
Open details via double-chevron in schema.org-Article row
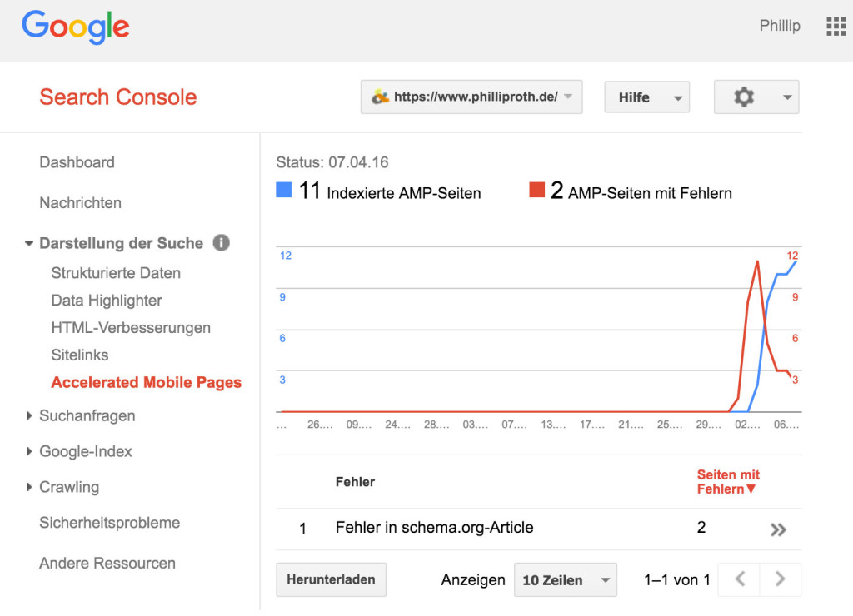[x=779, y=529]
